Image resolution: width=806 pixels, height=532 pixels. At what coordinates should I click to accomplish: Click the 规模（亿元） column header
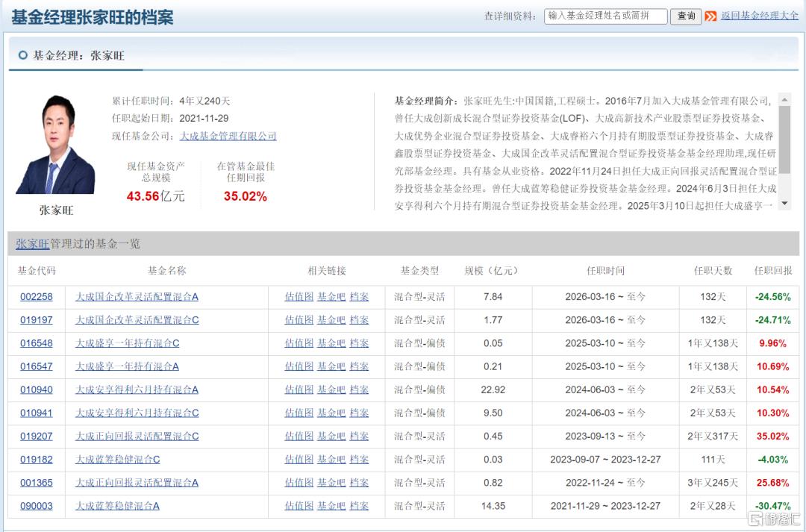click(493, 271)
